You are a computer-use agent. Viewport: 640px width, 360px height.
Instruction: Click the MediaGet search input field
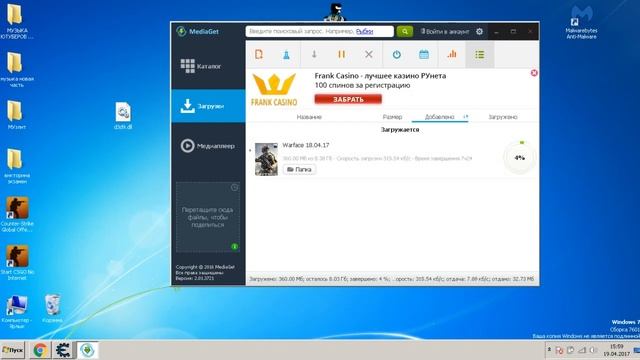[x=320, y=31]
